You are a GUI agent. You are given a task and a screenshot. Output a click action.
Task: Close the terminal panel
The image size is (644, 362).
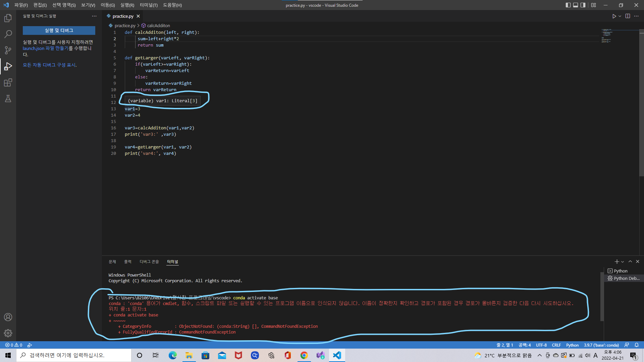pos(638,261)
